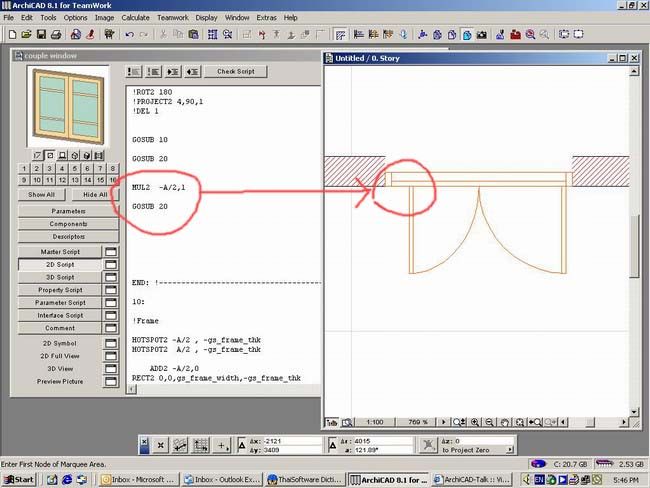Screen dimensions: 650x488
Task: Open the File menu
Action: click(x=8, y=17)
